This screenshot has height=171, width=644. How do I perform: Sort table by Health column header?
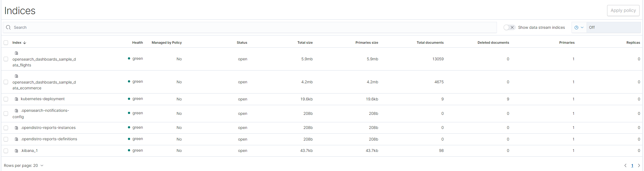[x=137, y=43]
